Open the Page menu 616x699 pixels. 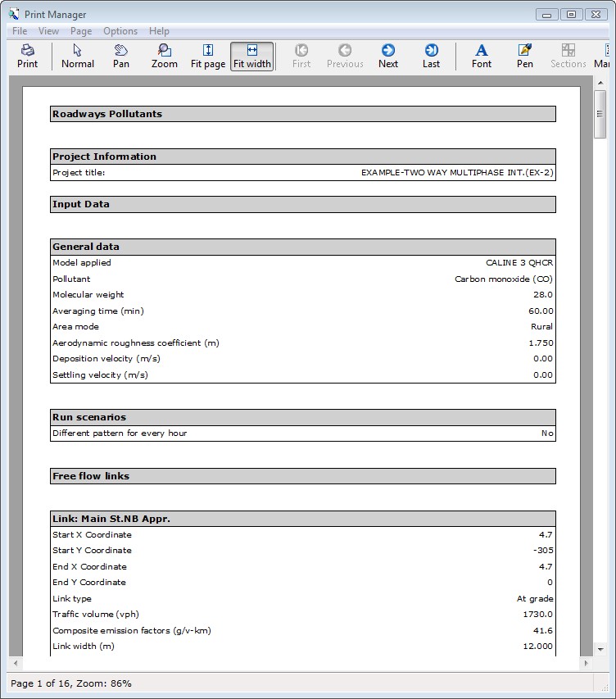click(81, 31)
